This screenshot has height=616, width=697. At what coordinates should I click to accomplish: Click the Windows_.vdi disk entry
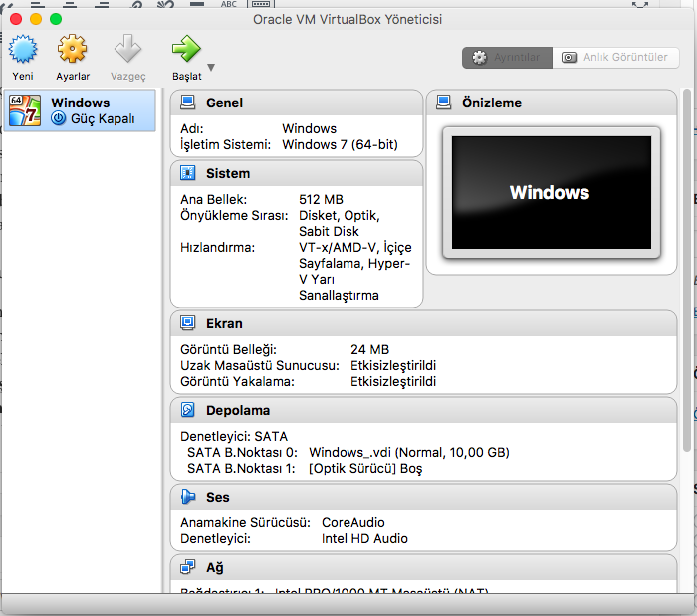point(409,453)
